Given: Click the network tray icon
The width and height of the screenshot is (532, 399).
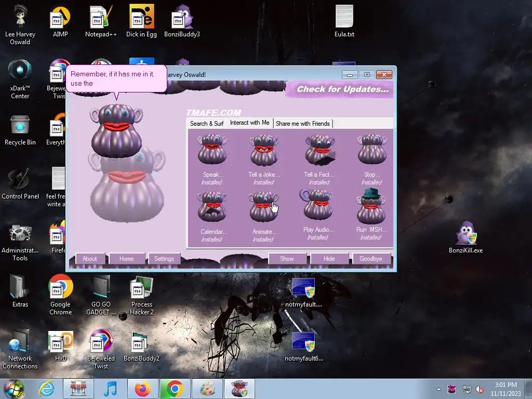Looking at the screenshot, I should (467, 389).
